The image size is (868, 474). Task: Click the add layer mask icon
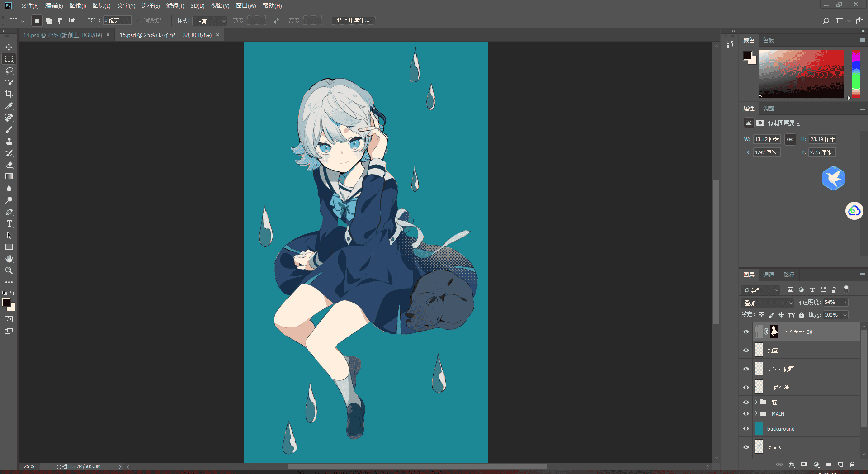point(803,465)
